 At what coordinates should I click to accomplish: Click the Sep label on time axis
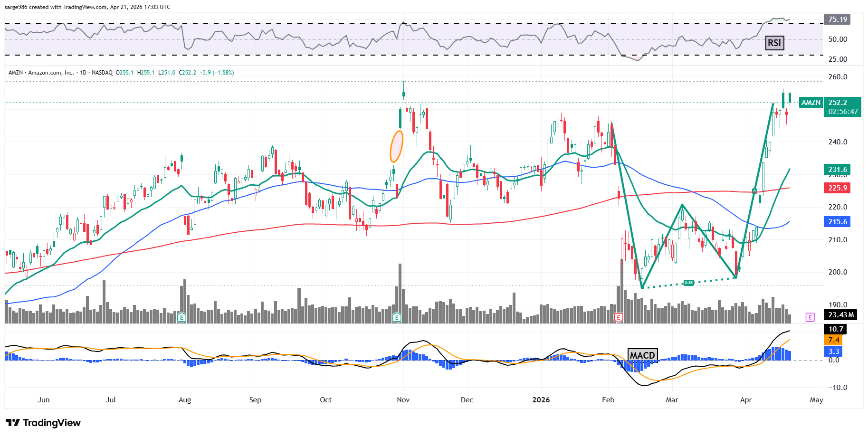255,400
